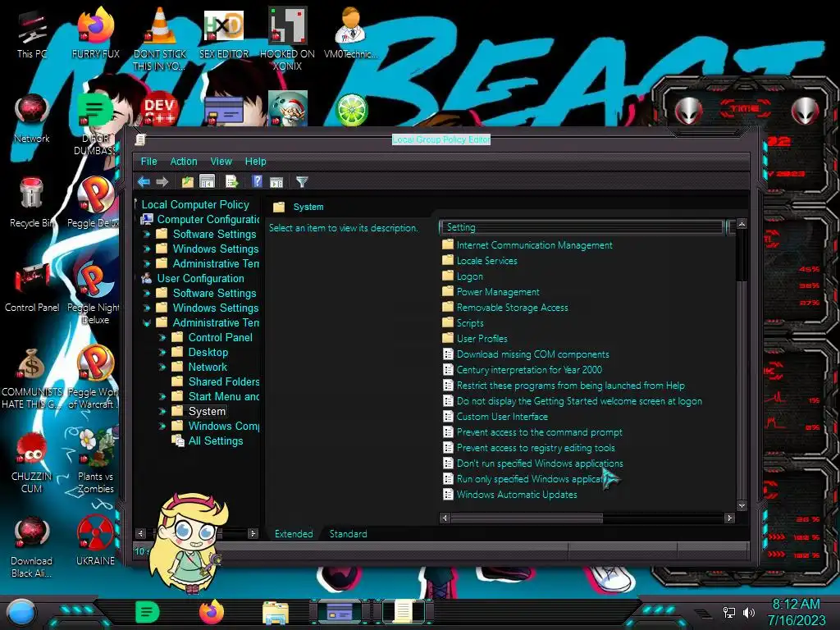Select Century interpretation for Year 2000

pos(529,370)
